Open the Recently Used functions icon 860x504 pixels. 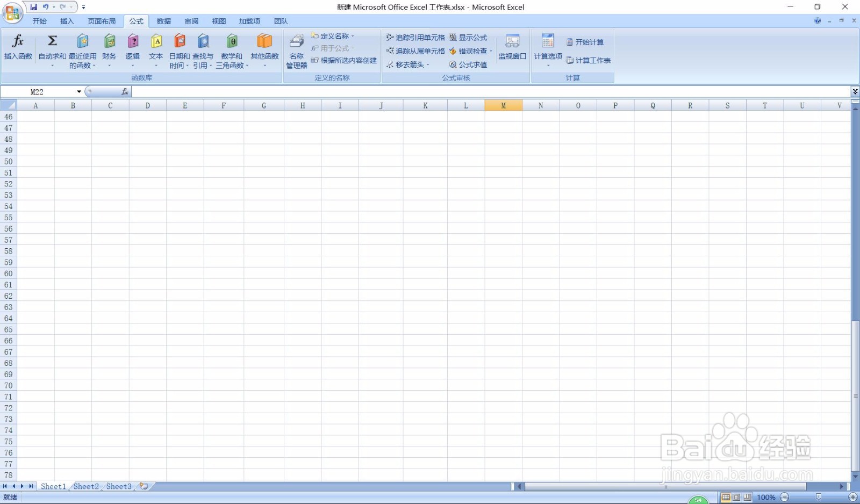[82, 41]
